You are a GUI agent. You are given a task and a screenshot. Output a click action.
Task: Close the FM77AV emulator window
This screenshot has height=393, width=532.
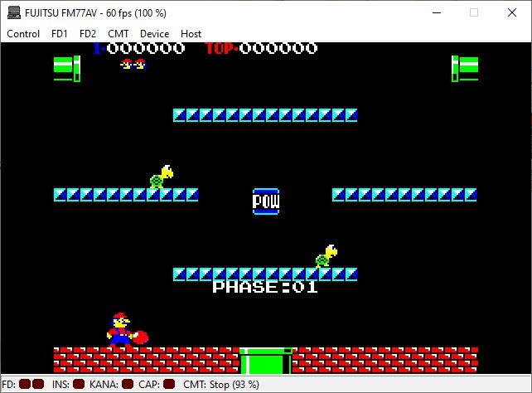(512, 13)
